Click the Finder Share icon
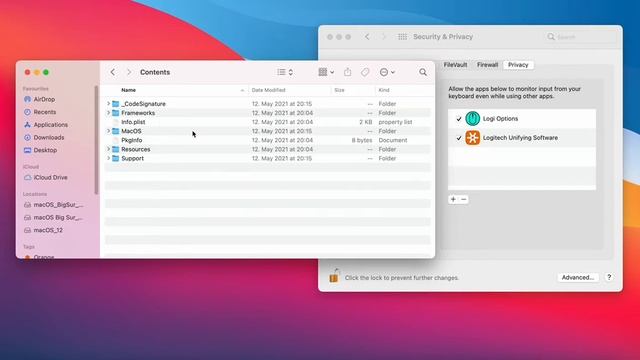This screenshot has width=640, height=360. [347, 72]
